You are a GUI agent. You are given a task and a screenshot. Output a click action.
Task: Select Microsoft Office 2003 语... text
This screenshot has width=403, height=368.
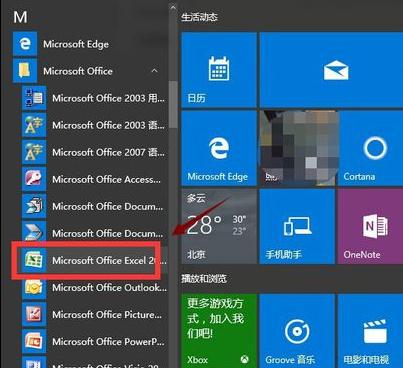coord(108,125)
